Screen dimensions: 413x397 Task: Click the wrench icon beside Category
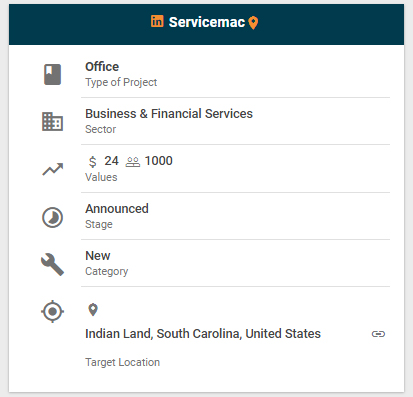click(x=52, y=265)
